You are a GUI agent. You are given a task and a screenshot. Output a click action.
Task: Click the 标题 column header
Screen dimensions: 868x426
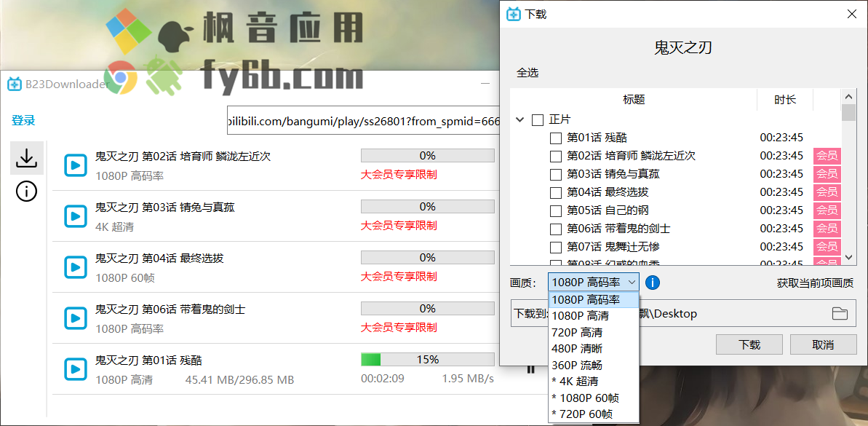click(x=634, y=100)
